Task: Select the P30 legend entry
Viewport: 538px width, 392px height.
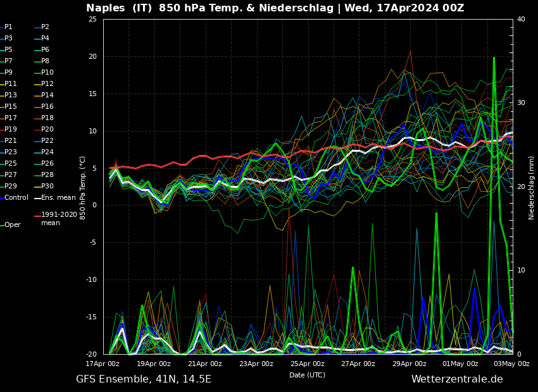Action: click(44, 186)
